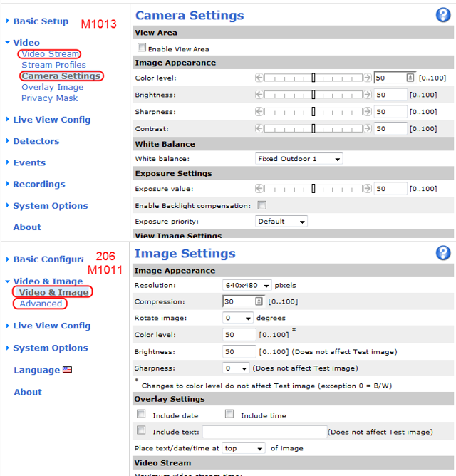
Task: Click the Contrast slider track
Action: pos(313,129)
